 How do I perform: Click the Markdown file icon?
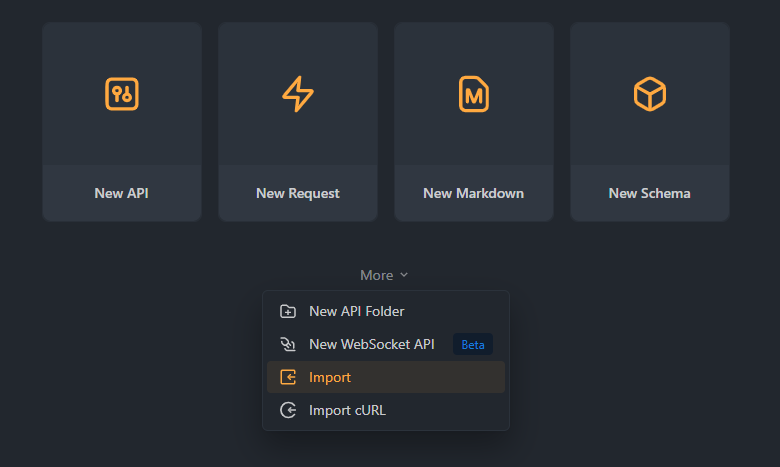(474, 94)
